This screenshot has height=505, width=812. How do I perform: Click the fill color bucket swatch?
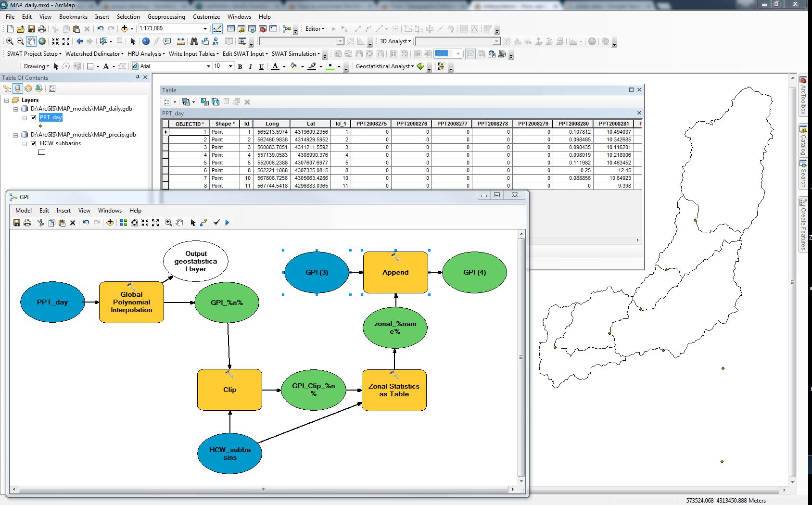click(293, 66)
